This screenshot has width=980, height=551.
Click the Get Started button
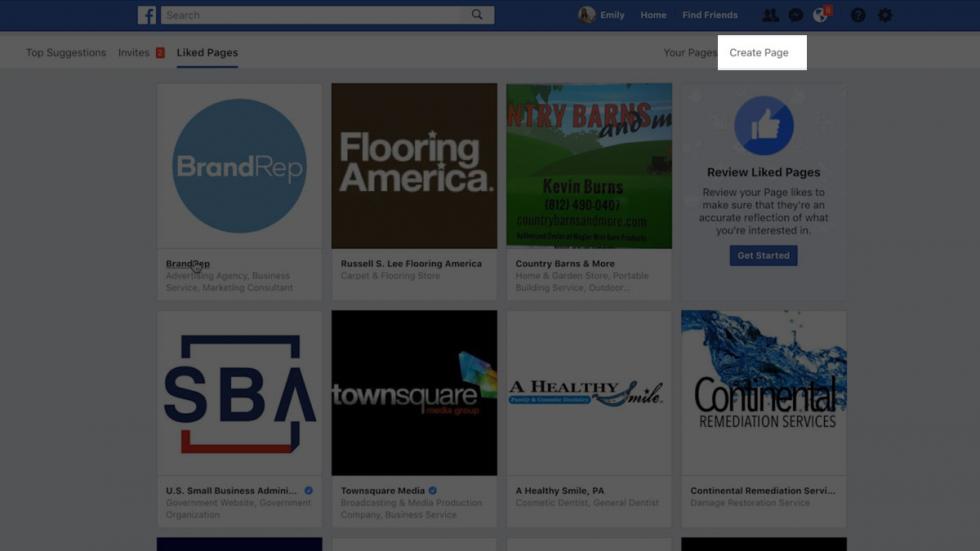point(763,256)
